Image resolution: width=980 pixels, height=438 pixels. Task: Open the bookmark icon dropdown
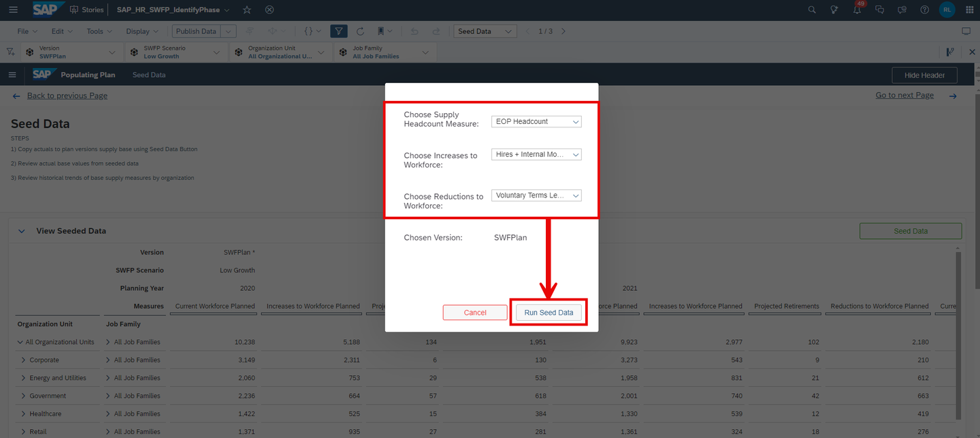[x=383, y=31]
